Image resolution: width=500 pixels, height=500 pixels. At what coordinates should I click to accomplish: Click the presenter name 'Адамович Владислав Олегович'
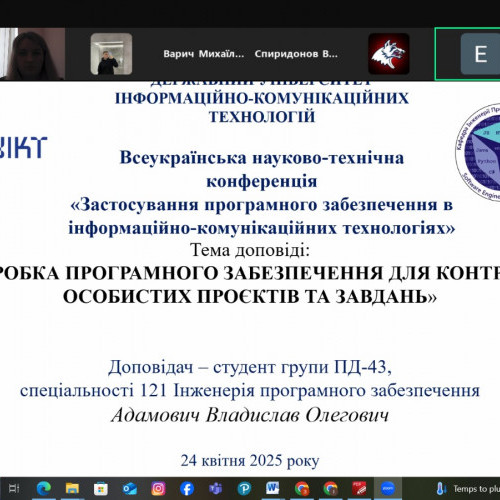(250, 415)
